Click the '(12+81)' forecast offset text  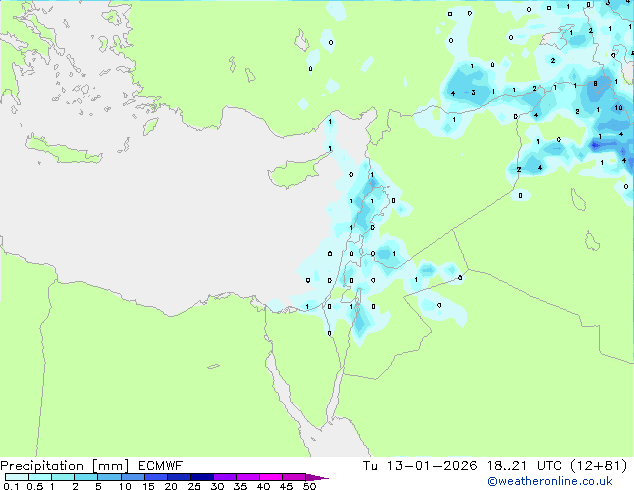[598, 466]
